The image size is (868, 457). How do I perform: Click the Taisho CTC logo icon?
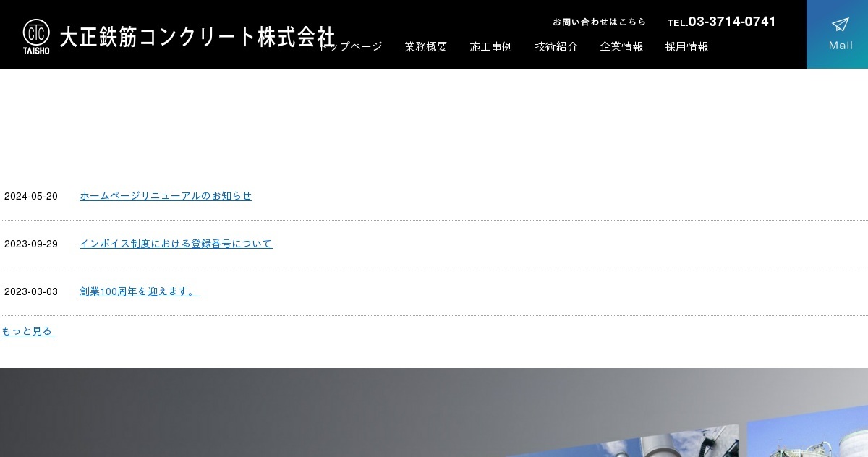pos(36,37)
